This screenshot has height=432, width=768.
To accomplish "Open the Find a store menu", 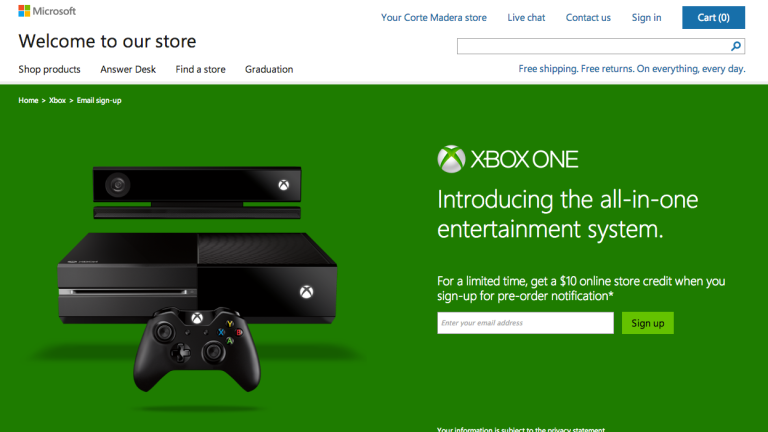I will click(200, 70).
